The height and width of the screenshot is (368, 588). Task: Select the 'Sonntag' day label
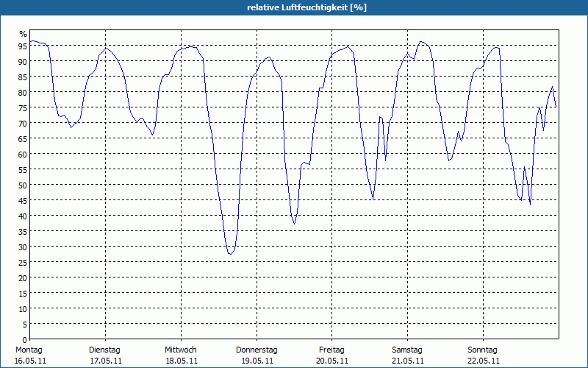click(483, 350)
